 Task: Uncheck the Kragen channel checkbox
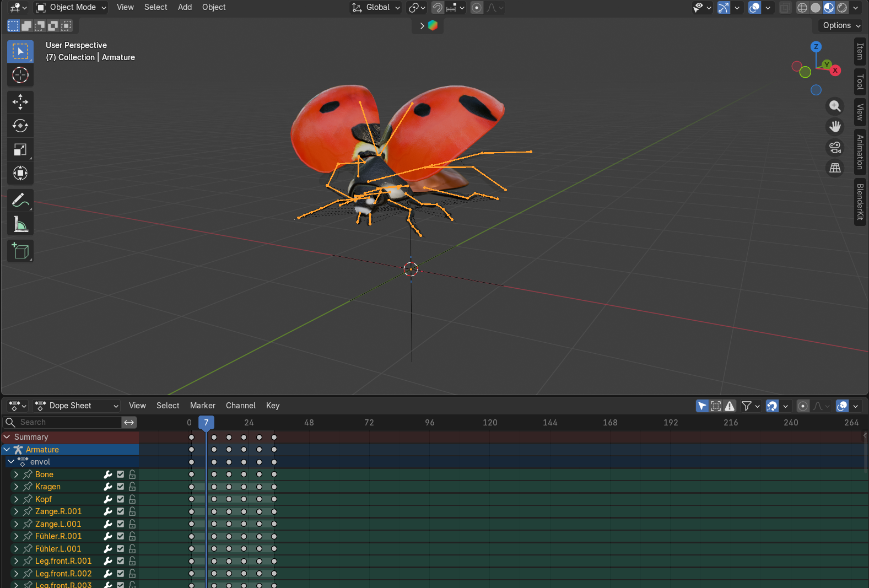point(120,487)
